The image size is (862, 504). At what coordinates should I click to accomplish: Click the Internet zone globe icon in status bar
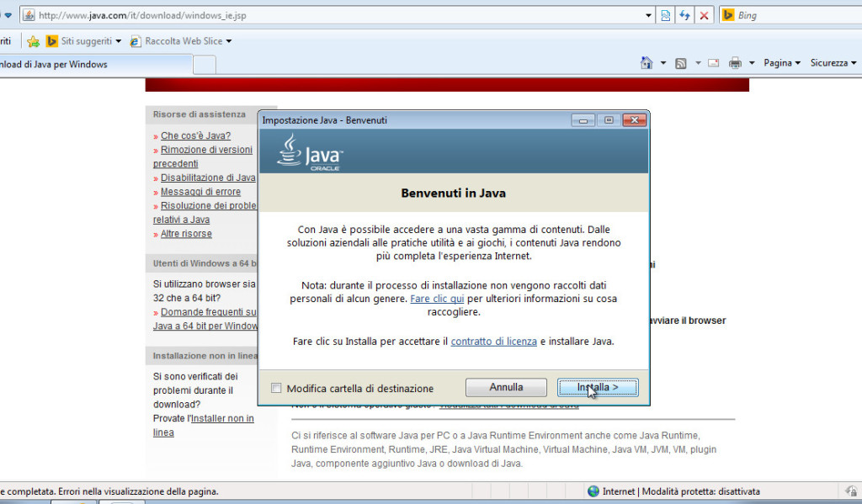pos(593,491)
